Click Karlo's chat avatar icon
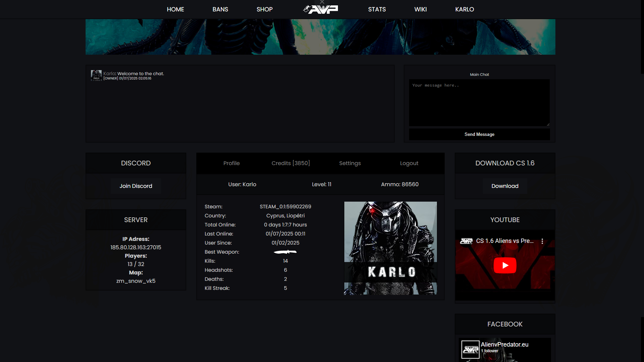644x362 pixels. click(x=96, y=75)
